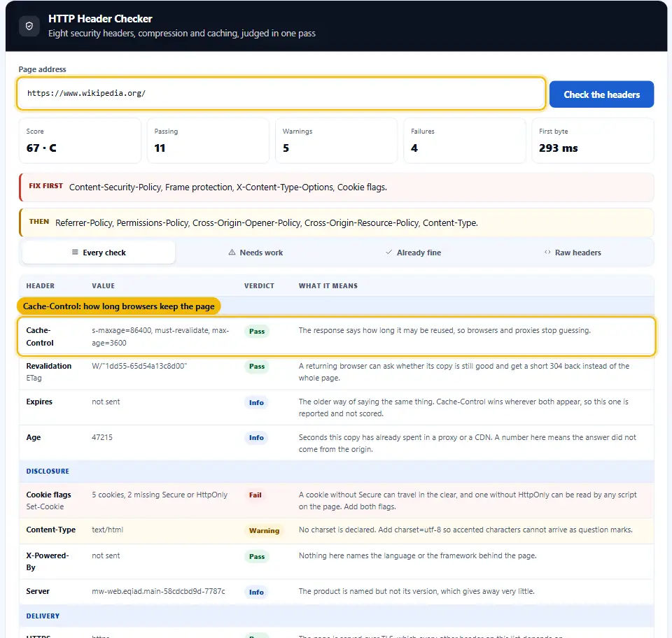Select the Age header name
The image size is (672, 638).
pos(34,437)
